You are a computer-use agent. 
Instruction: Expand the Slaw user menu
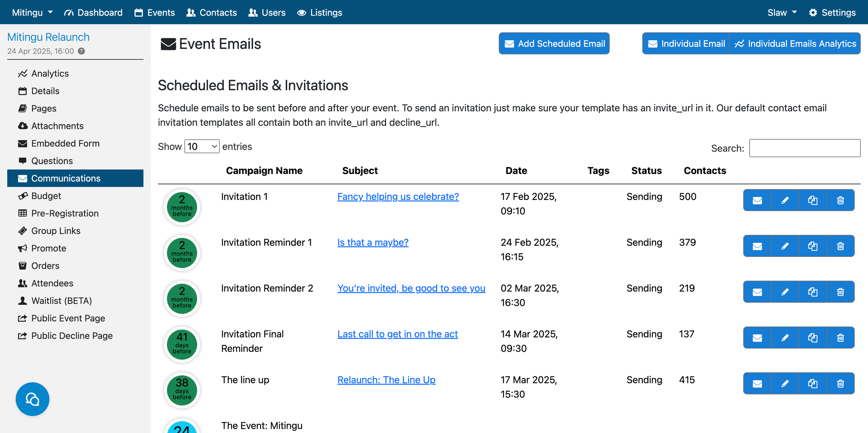(782, 13)
